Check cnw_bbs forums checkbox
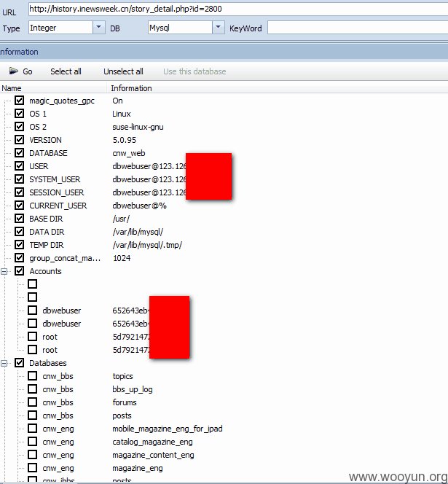 click(32, 402)
